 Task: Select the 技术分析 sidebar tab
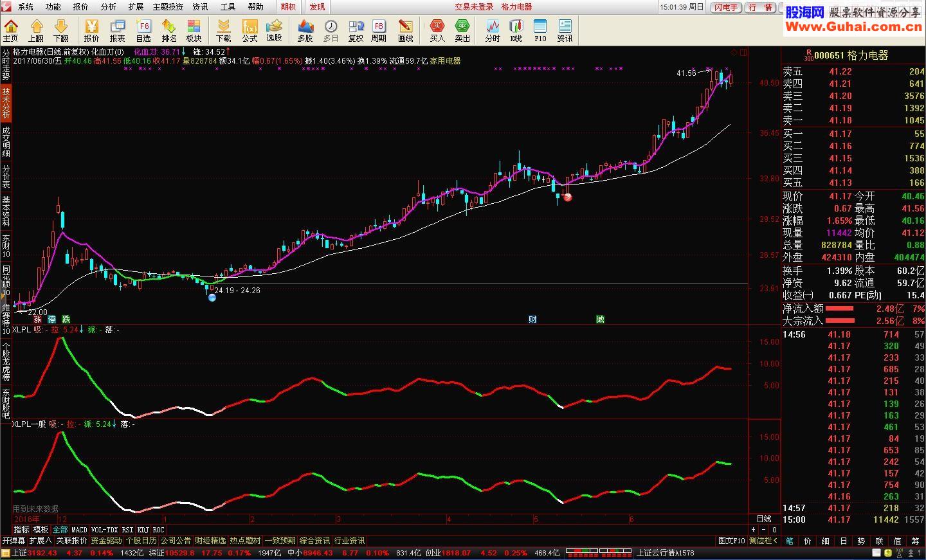(6, 103)
